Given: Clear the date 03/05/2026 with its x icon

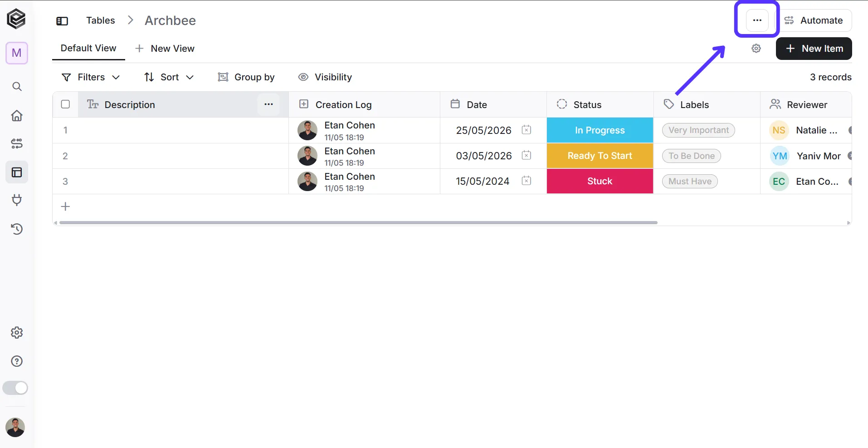Looking at the screenshot, I should point(526,155).
